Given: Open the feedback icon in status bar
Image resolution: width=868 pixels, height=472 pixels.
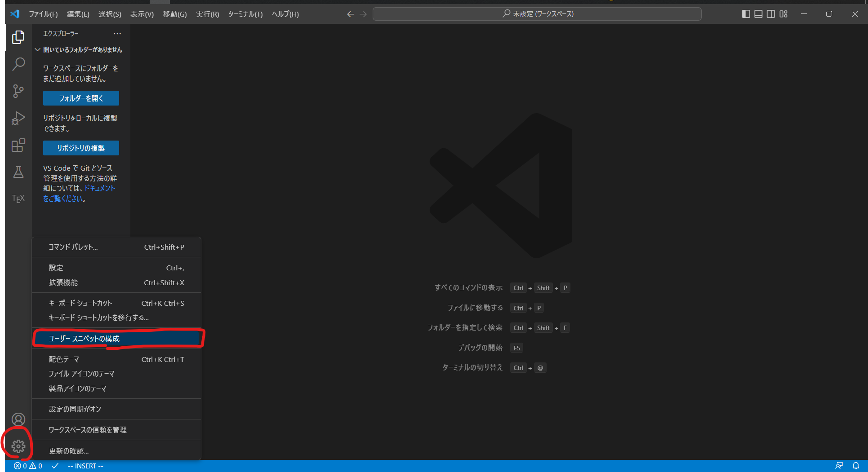Looking at the screenshot, I should tap(839, 466).
